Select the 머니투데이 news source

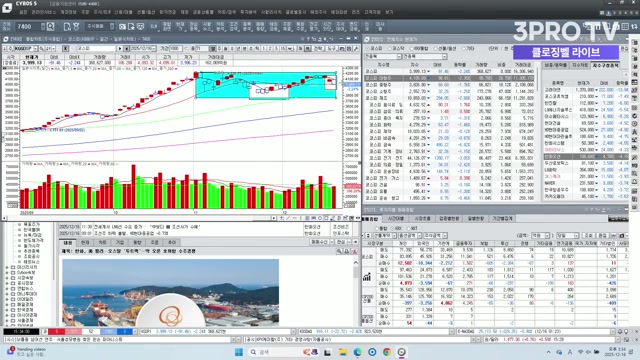pos(28,294)
